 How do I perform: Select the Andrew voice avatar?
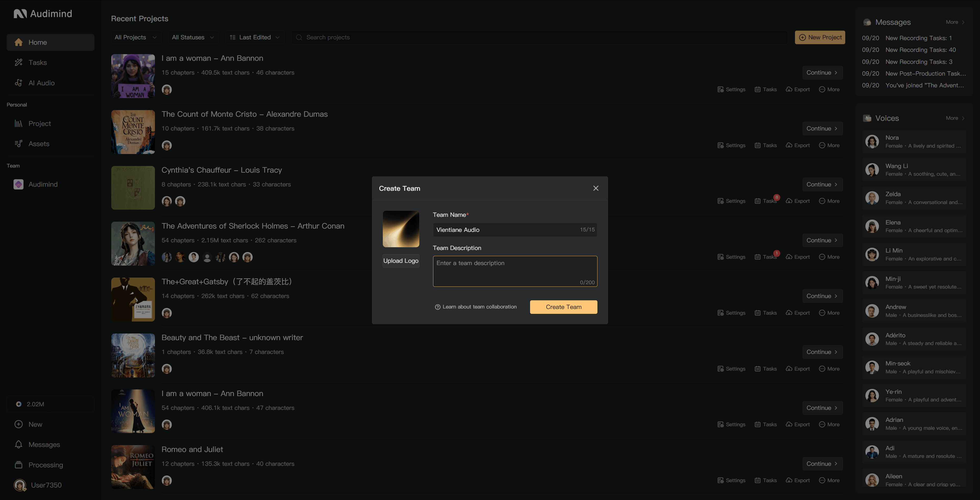coord(872,311)
